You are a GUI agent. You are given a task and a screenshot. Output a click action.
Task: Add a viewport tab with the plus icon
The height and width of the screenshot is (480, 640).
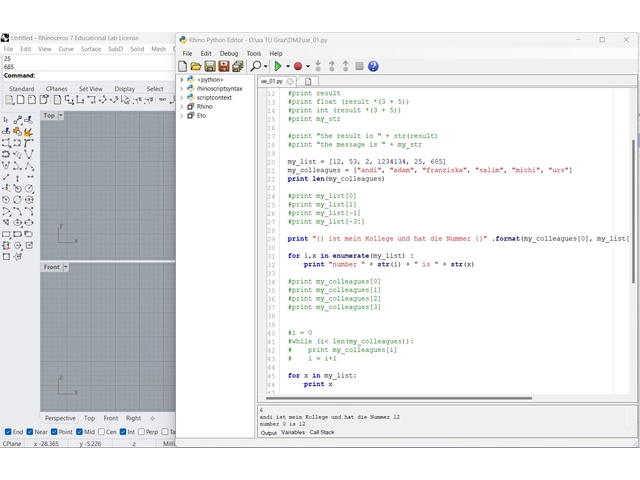[152, 418]
